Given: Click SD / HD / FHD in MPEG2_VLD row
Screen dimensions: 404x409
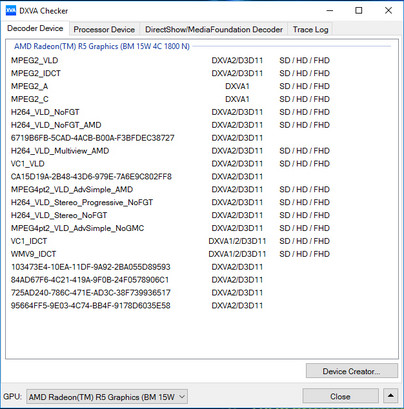Looking at the screenshot, I should click(x=304, y=60).
